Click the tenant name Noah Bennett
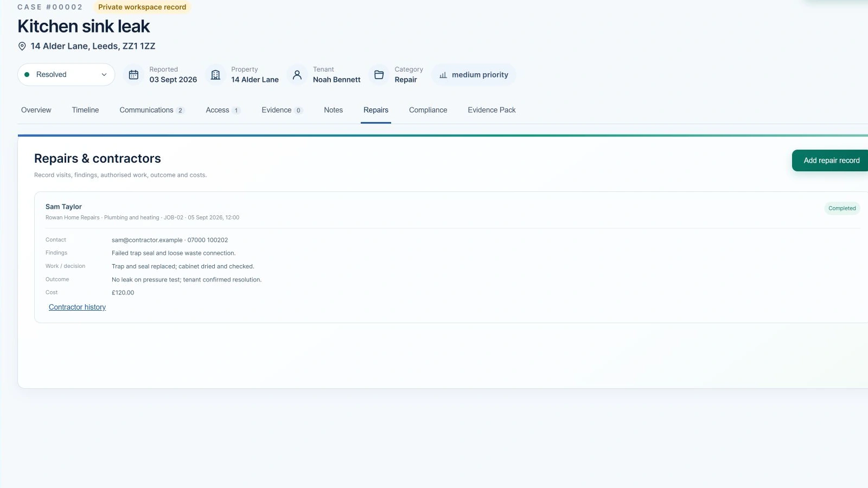868x488 pixels. pos(336,80)
